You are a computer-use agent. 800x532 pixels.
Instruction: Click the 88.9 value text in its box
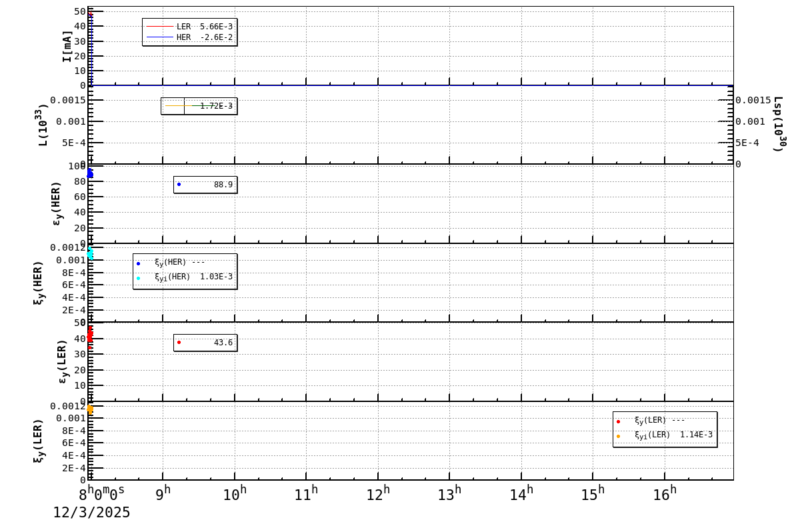[222, 185]
